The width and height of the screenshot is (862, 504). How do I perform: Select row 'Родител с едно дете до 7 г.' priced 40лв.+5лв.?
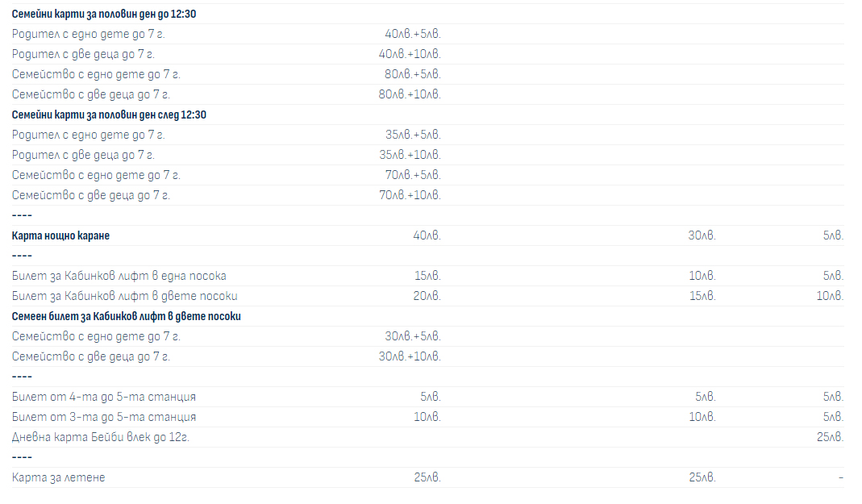click(427, 34)
